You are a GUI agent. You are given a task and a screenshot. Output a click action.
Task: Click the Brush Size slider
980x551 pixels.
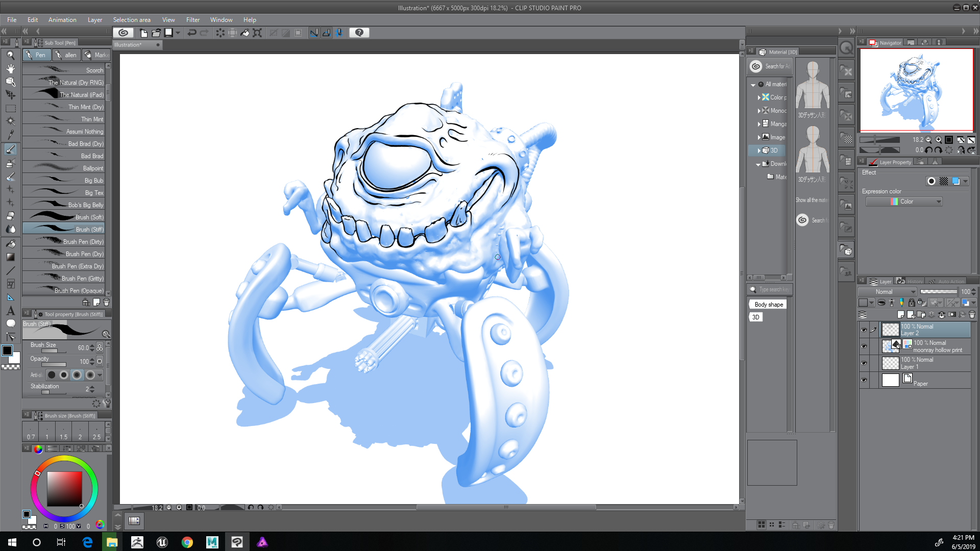point(54,351)
